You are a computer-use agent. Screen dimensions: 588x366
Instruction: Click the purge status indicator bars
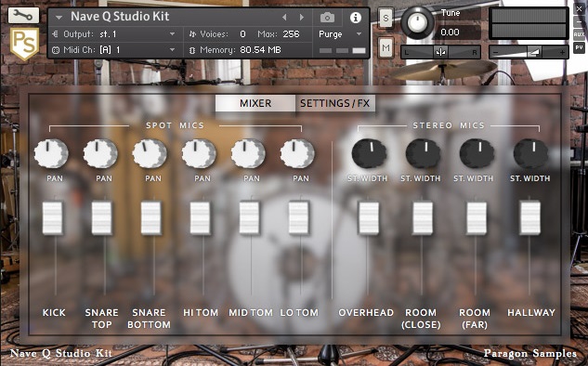[342, 50]
